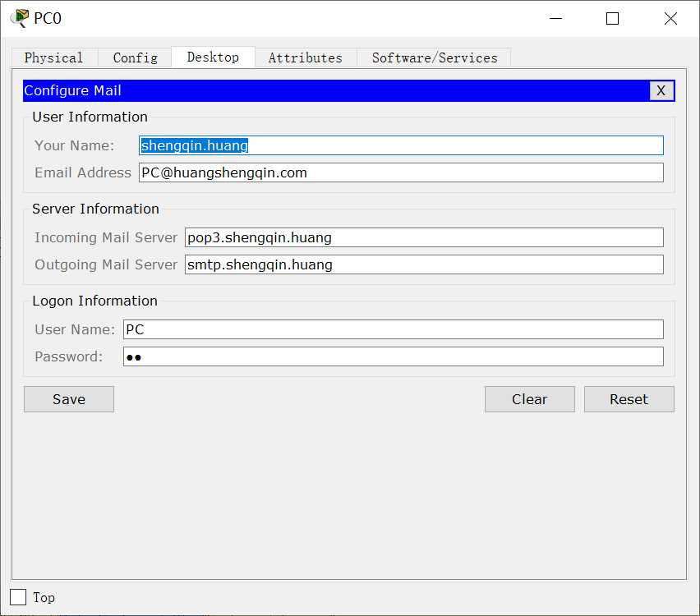The height and width of the screenshot is (616, 700).
Task: Enable the Top checkbox
Action: (x=18, y=597)
